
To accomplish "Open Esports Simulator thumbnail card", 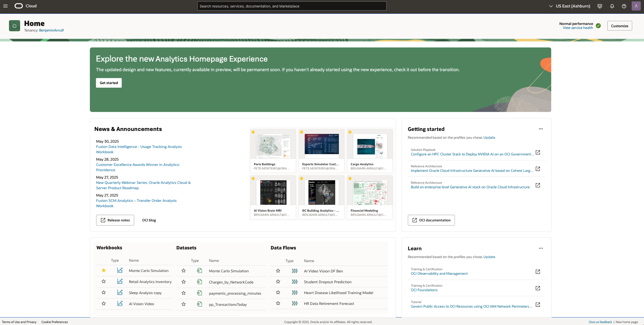I will [x=321, y=151].
